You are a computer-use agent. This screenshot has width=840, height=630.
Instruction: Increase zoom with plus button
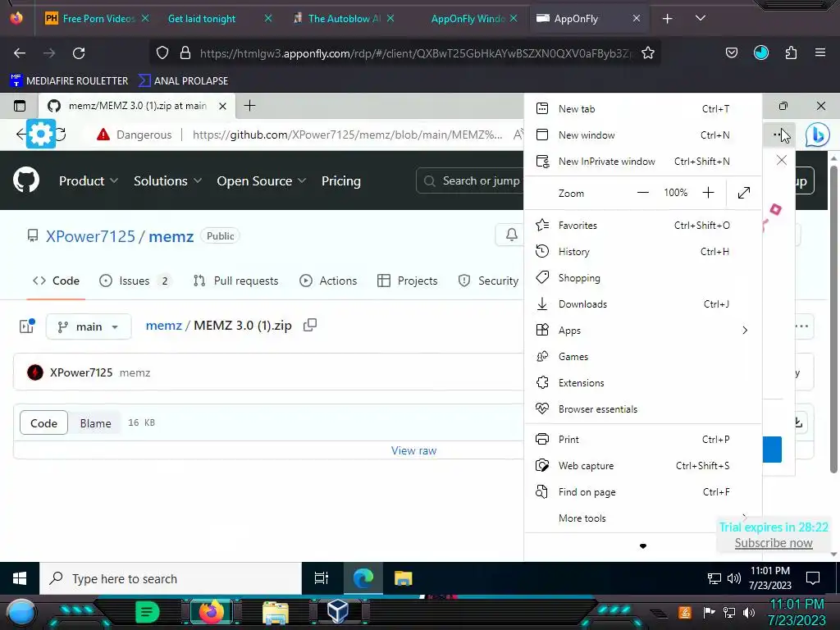[x=708, y=193]
